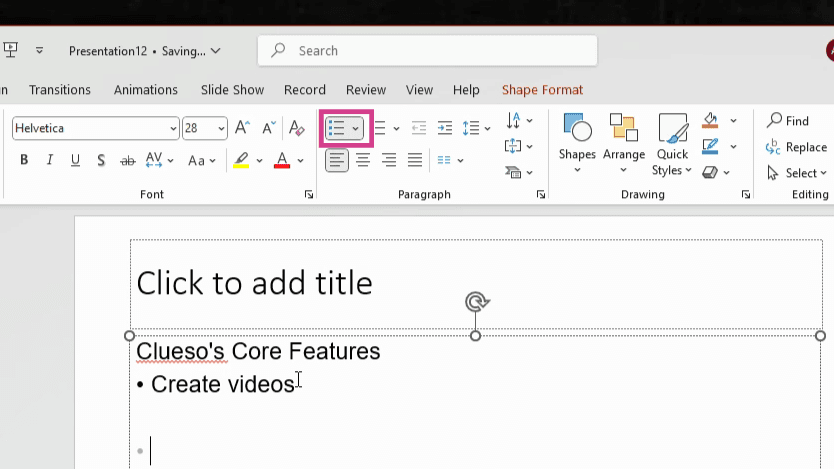Start slide show from beginning icon
Viewport: 834px width, 469px height.
[x=11, y=51]
